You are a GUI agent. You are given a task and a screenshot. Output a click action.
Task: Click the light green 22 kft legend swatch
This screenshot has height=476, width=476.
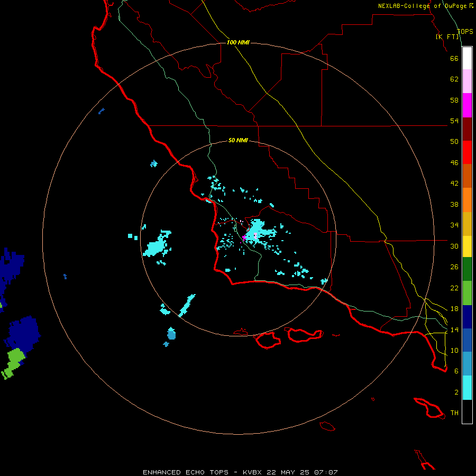pos(467,293)
